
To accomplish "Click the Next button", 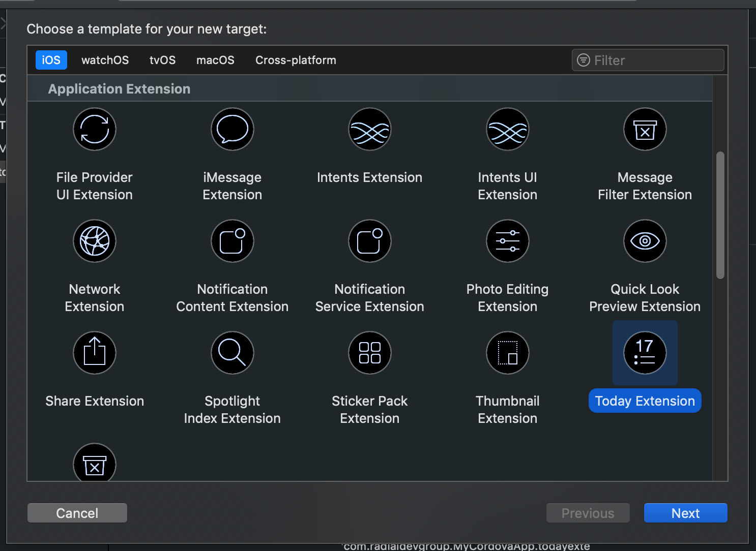I will point(685,513).
